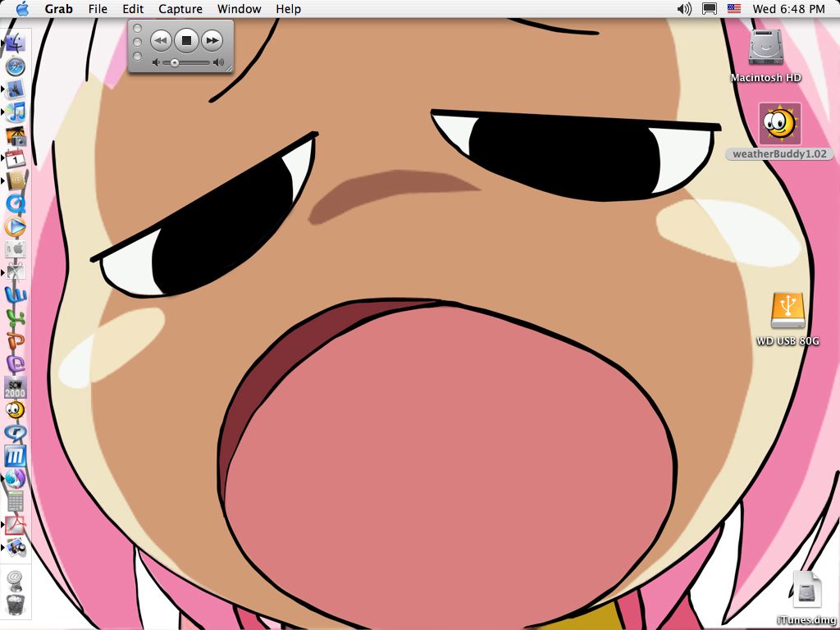Image resolution: width=840 pixels, height=630 pixels.
Task: Open WeatherBuddy sun icon in Dock
Action: [x=15, y=410]
